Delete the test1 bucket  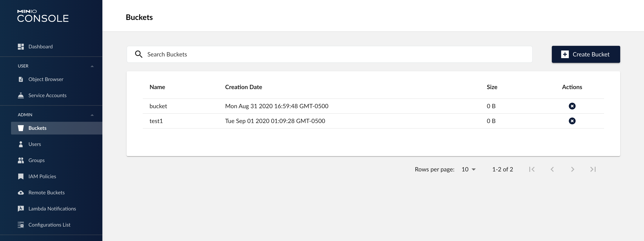click(572, 121)
